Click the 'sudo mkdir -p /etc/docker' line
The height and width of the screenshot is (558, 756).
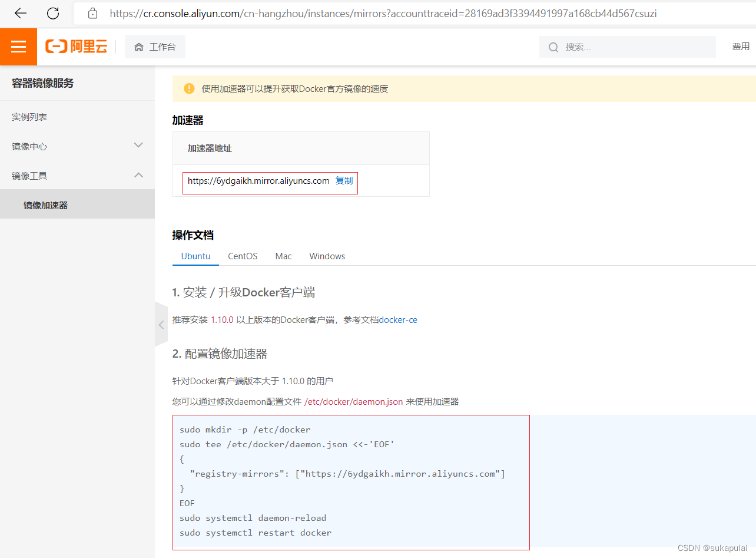coord(245,430)
